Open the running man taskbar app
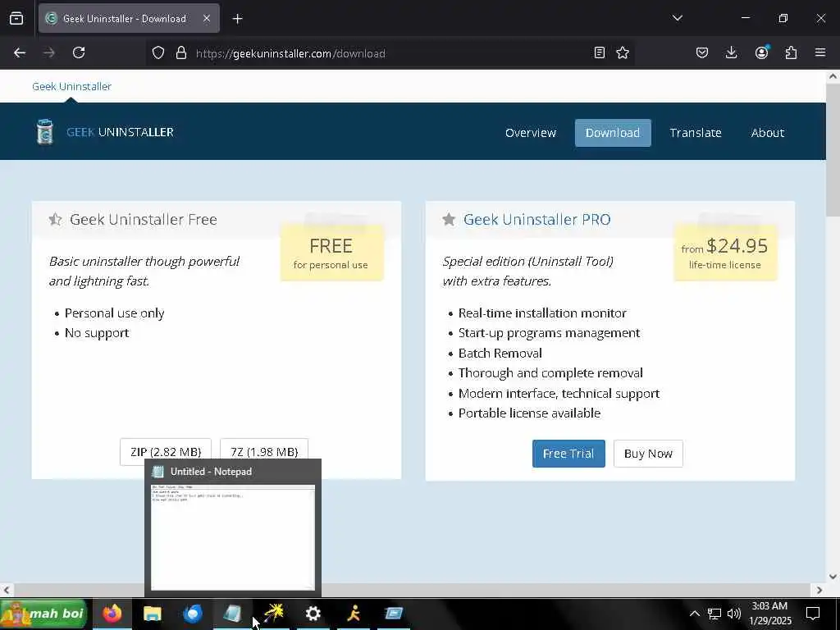 click(353, 614)
